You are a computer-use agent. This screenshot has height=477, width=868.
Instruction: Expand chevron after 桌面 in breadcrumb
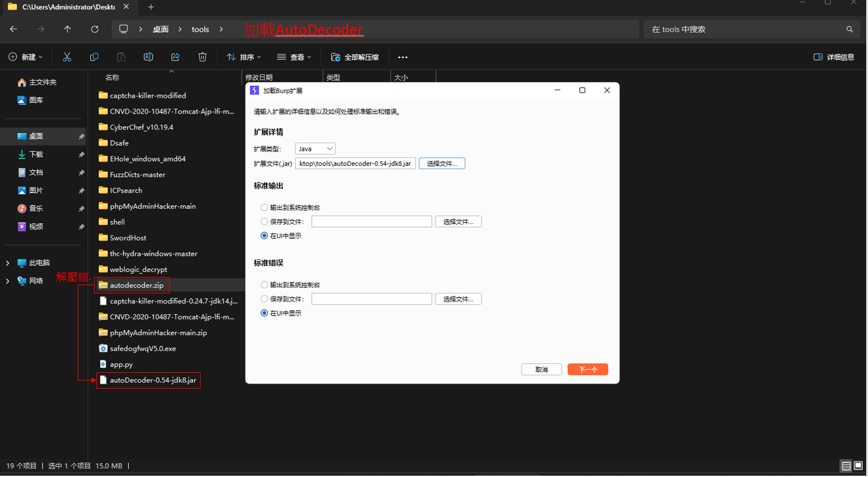point(180,29)
